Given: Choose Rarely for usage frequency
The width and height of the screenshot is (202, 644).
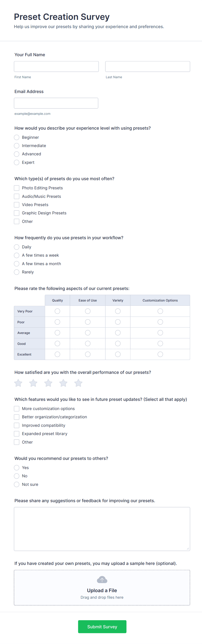Looking at the screenshot, I should point(17,272).
